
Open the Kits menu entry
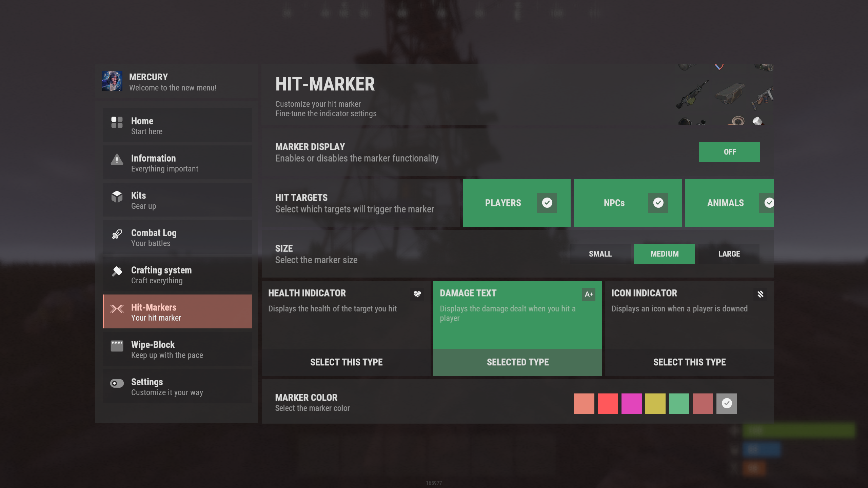(177, 200)
